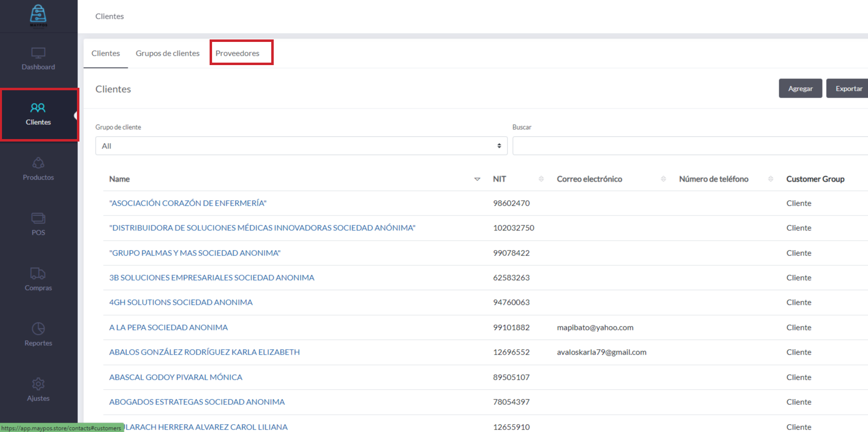Sort table by NIT column

[x=541, y=179]
